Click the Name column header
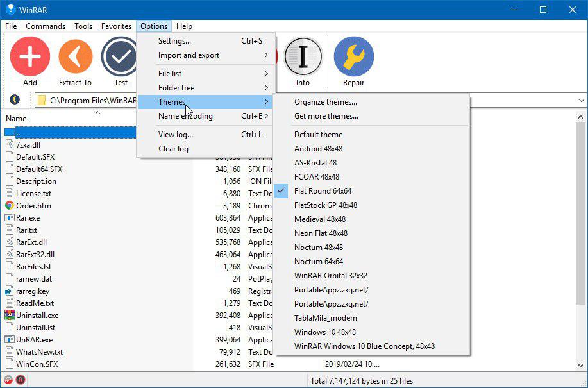This screenshot has height=388, width=588. click(16, 119)
